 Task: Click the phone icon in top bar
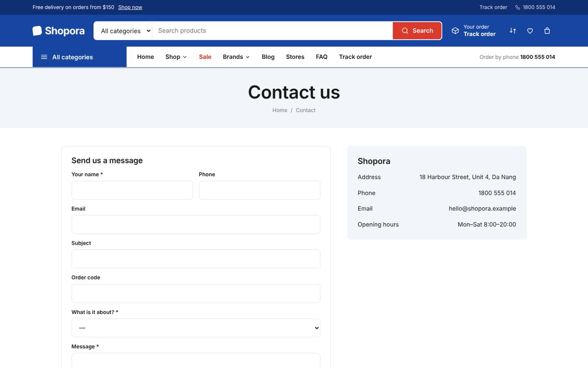517,7
